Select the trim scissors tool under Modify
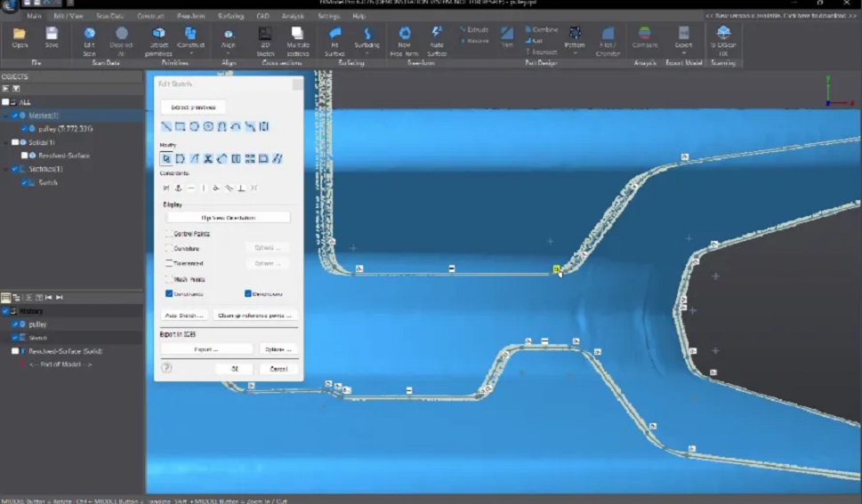The image size is (862, 504). point(208,159)
